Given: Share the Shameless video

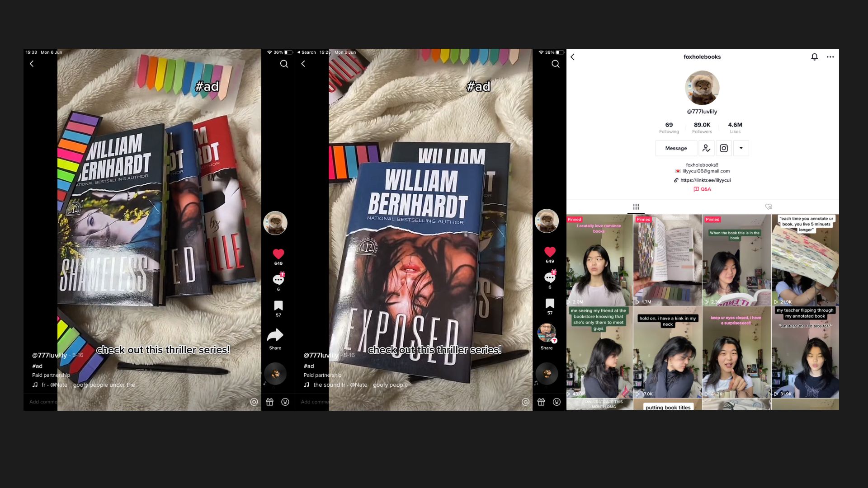Looking at the screenshot, I should [275, 335].
